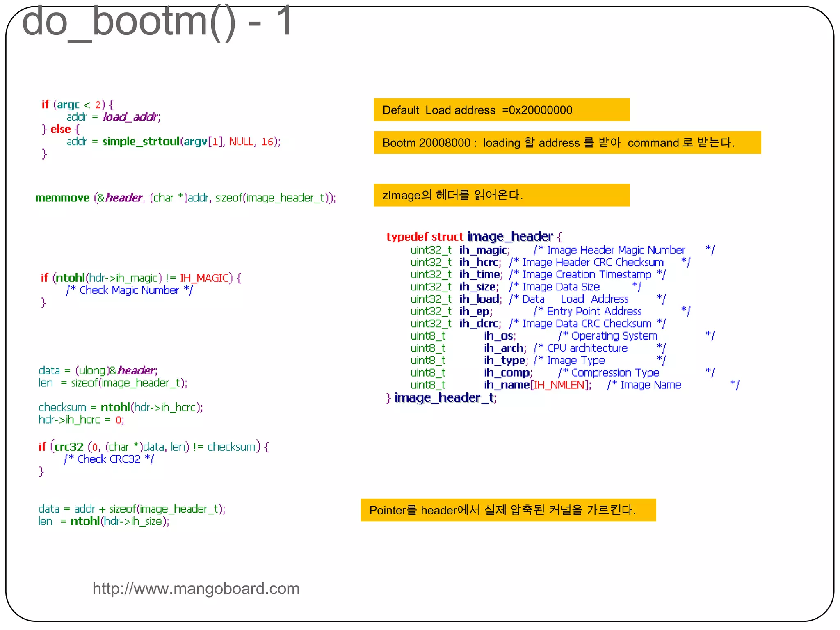Click comment "/* Image Name"
Image resolution: width=840 pixels, height=630 pixels.
(644, 386)
